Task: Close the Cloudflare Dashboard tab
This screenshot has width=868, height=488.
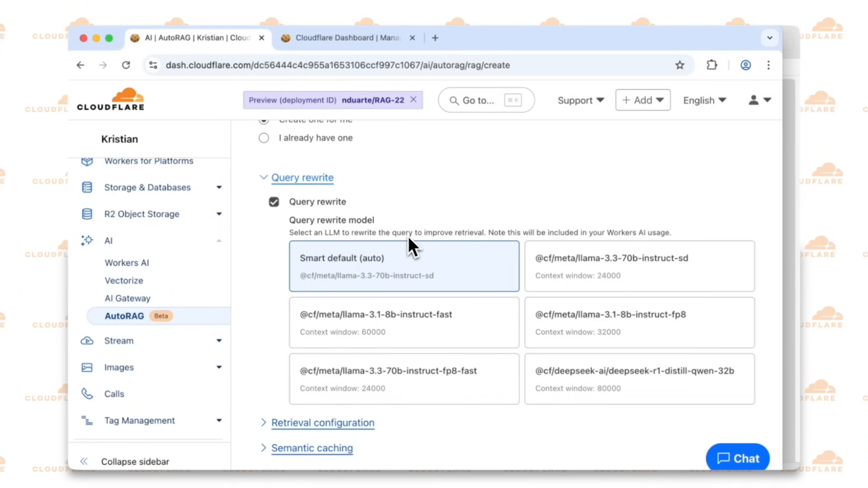Action: (413, 38)
